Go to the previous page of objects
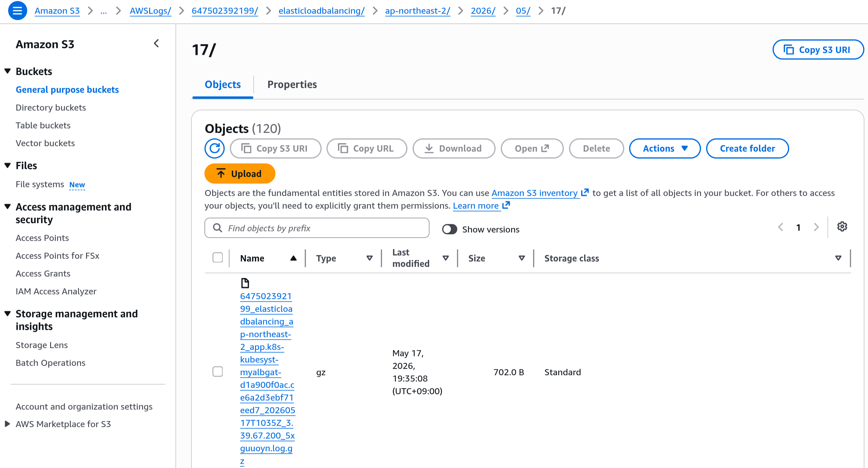This screenshot has width=868, height=468. (x=780, y=228)
